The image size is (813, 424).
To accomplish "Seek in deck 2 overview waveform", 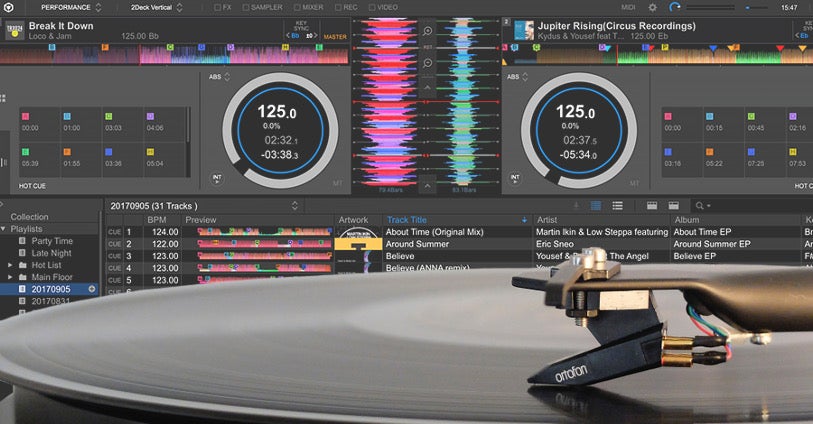I will (x=657, y=54).
